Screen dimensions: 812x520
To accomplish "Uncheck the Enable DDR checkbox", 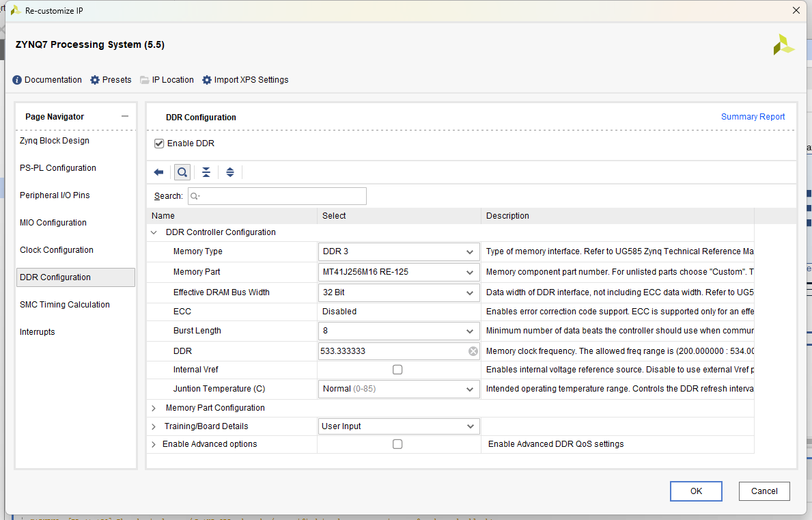I will tap(159, 143).
